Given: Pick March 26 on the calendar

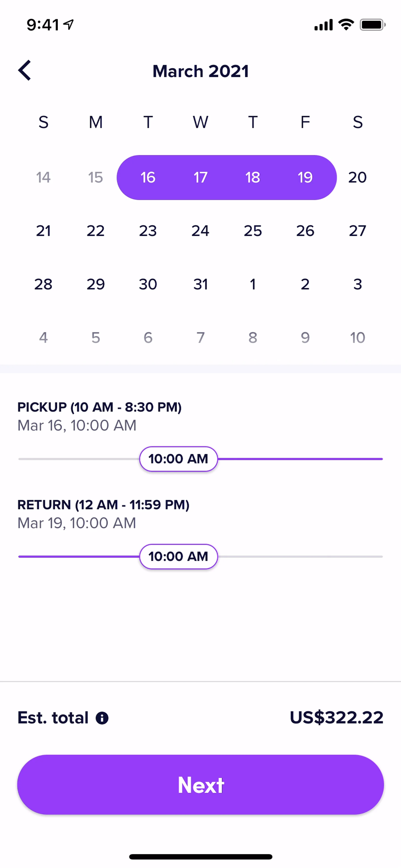Looking at the screenshot, I should (x=305, y=231).
